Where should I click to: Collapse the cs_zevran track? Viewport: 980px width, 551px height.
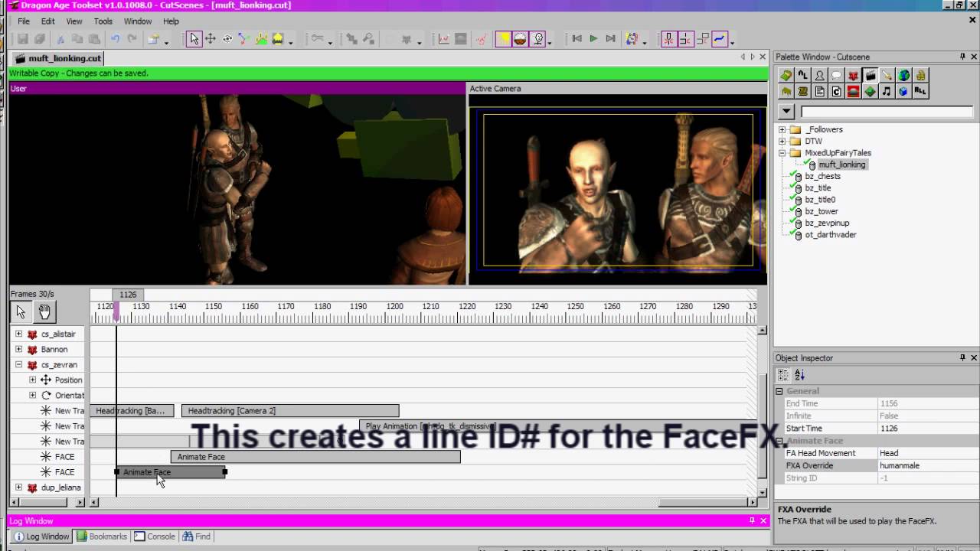tap(18, 364)
